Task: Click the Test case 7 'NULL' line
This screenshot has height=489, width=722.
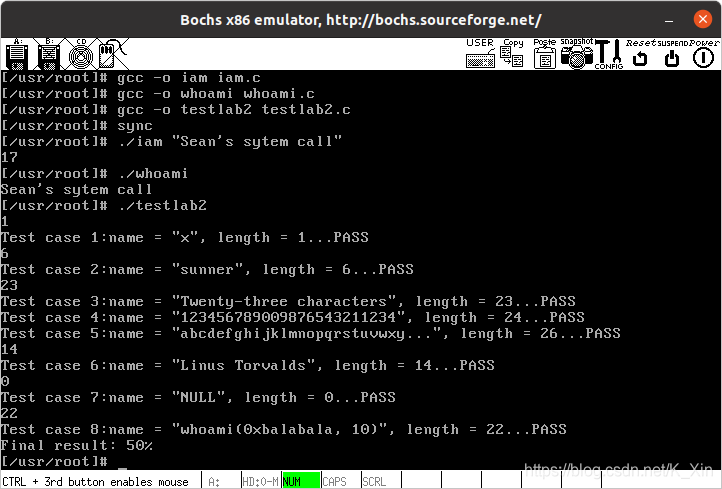Action: (198, 397)
